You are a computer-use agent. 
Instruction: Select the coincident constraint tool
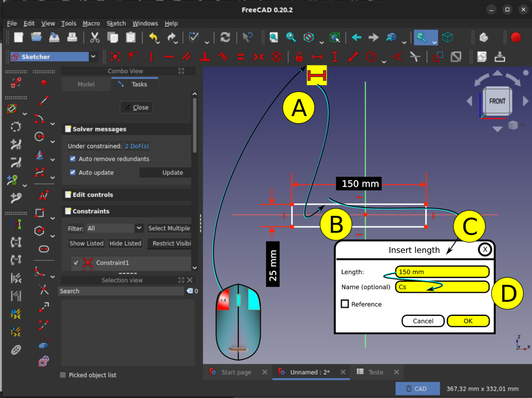pyautogui.click(x=115, y=57)
